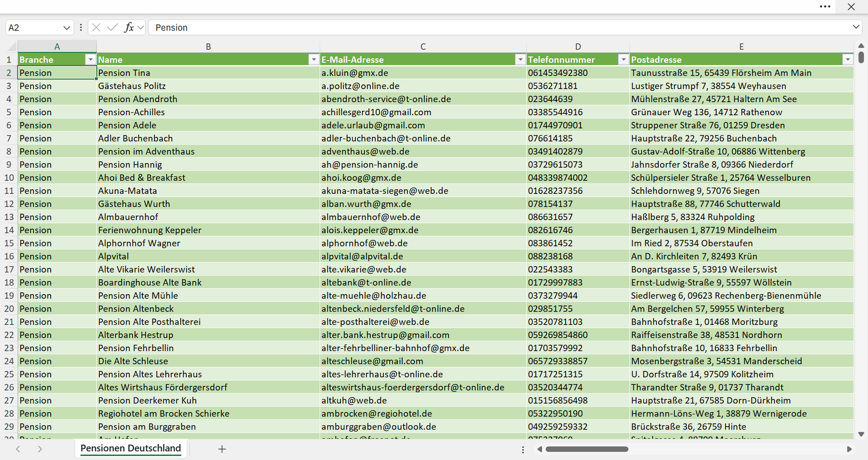Select column E header
The width and height of the screenshot is (868, 460).
coord(741,46)
